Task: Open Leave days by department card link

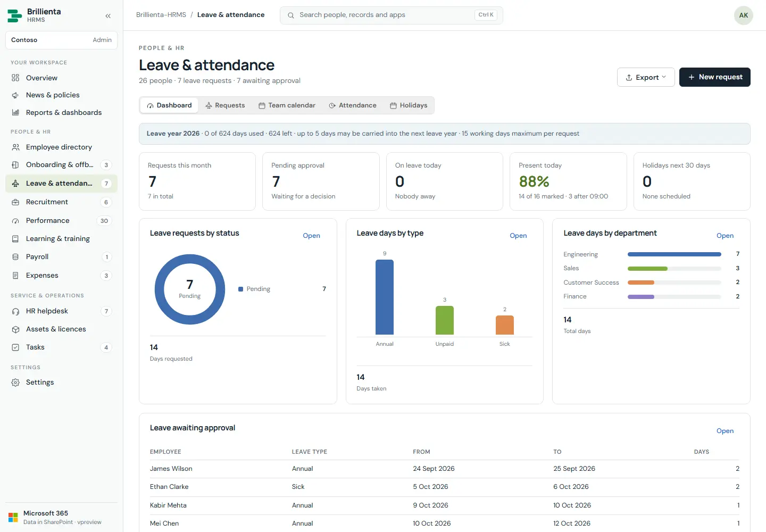Action: (x=725, y=236)
